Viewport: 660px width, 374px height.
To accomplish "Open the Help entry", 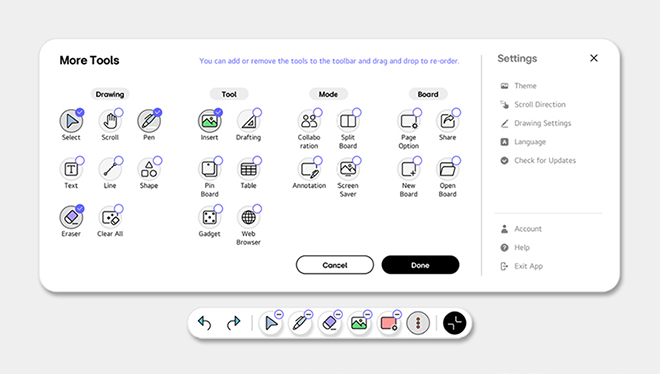I will pyautogui.click(x=515, y=247).
